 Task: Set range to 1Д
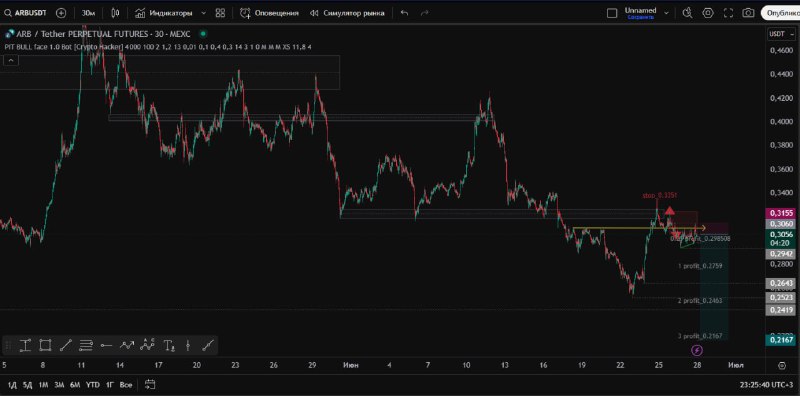pos(12,385)
